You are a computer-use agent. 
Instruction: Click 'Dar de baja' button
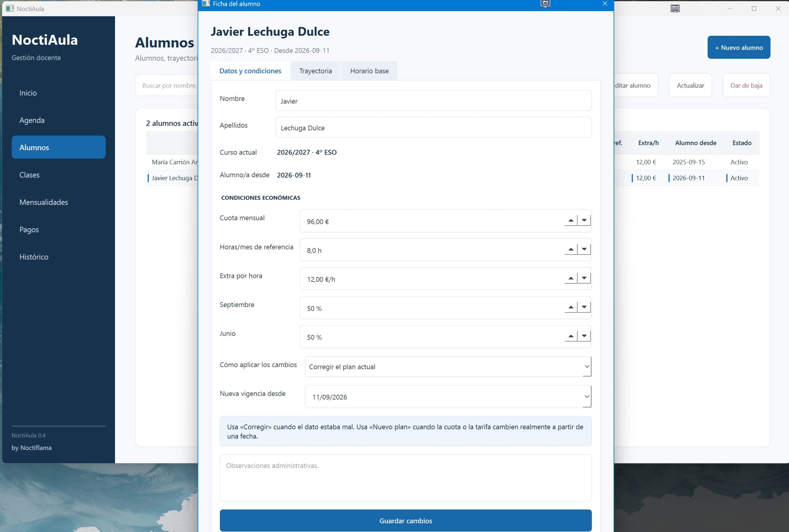746,85
